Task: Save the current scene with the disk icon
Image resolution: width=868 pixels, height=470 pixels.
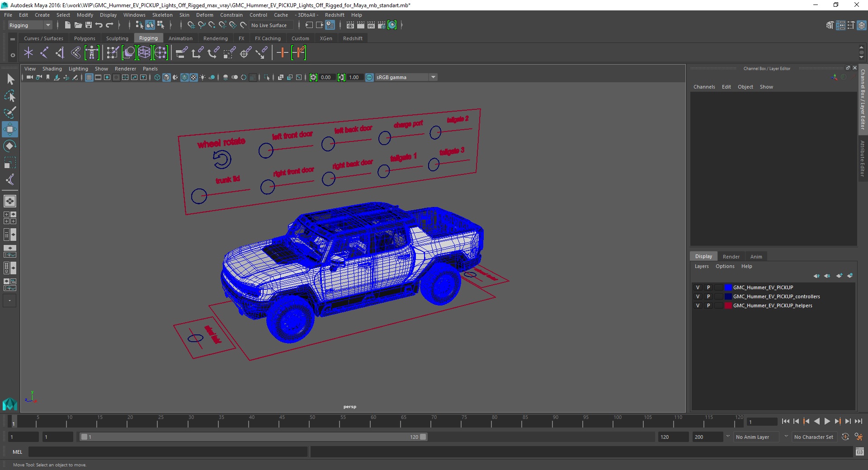Action: click(89, 25)
